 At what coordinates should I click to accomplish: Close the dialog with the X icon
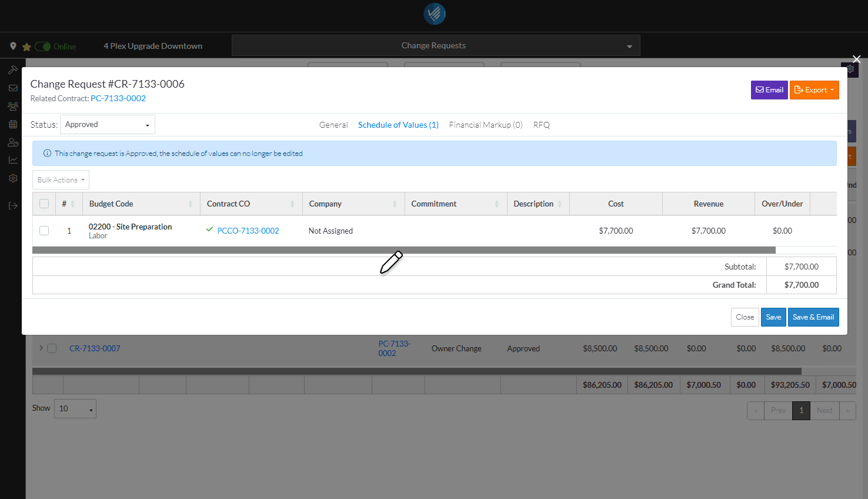click(857, 59)
